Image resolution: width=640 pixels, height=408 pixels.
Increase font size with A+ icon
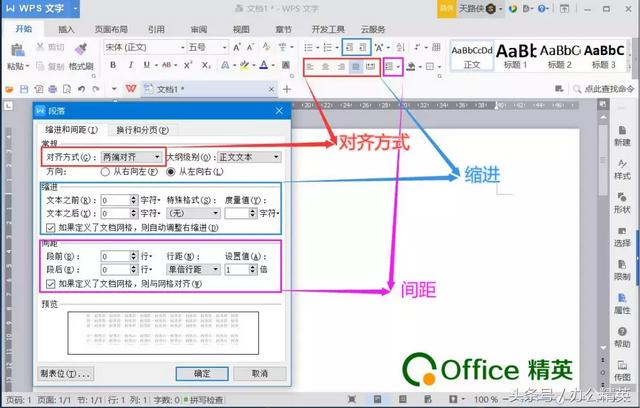pyautogui.click(x=237, y=47)
